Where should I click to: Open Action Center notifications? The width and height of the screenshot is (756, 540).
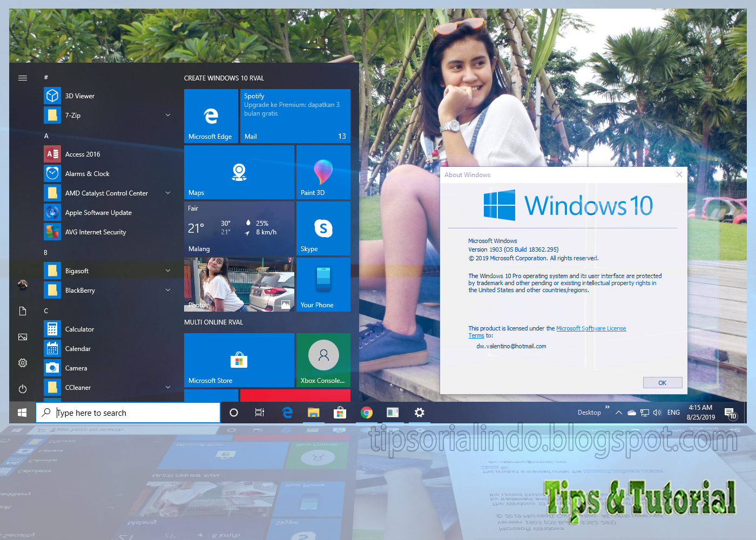[x=731, y=414]
